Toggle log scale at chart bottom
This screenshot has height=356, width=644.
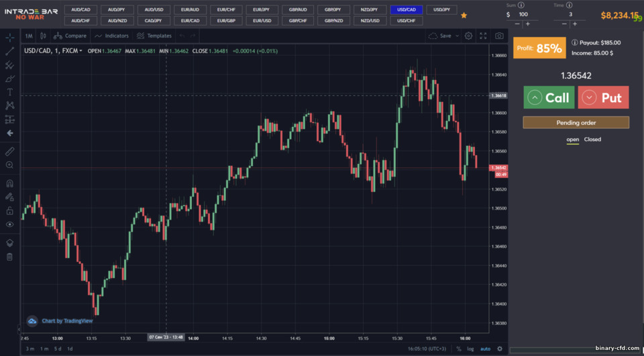coord(470,349)
